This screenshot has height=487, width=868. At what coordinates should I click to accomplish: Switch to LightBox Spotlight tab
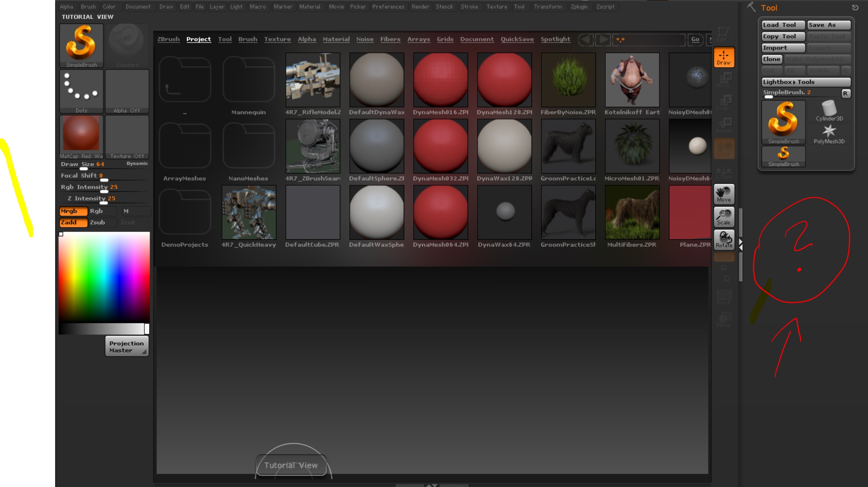(555, 39)
